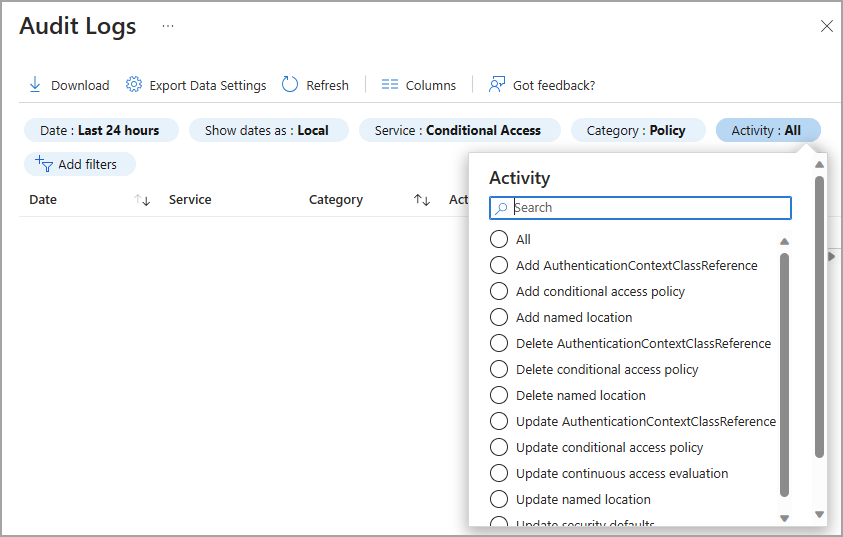The image size is (843, 537).
Task: Click the Show dates as: Local filter
Action: tap(267, 130)
